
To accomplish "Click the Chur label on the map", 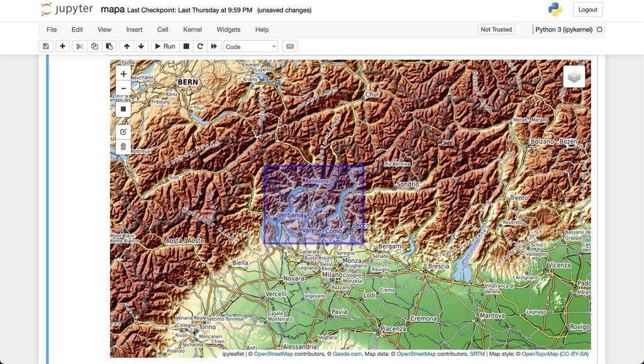I will click(x=372, y=94).
